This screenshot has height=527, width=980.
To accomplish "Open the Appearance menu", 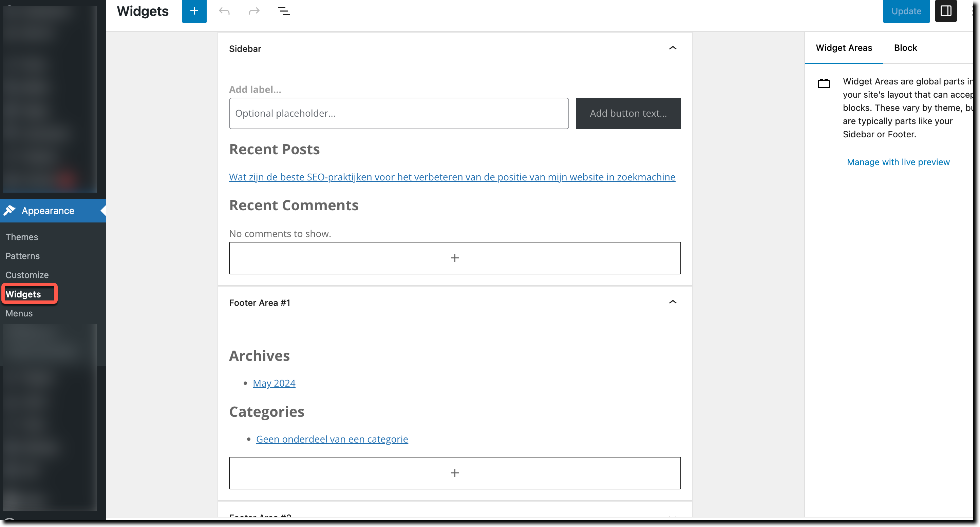I will coord(53,211).
